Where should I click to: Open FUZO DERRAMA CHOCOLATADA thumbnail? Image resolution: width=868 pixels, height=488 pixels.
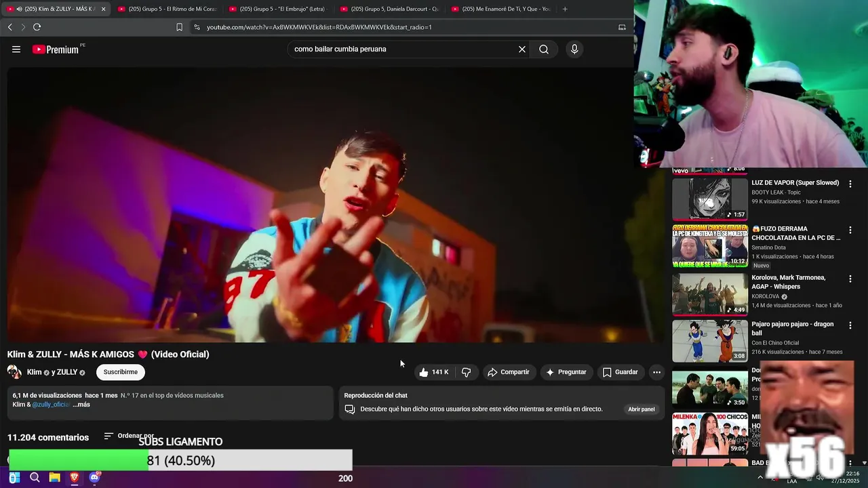(710, 246)
